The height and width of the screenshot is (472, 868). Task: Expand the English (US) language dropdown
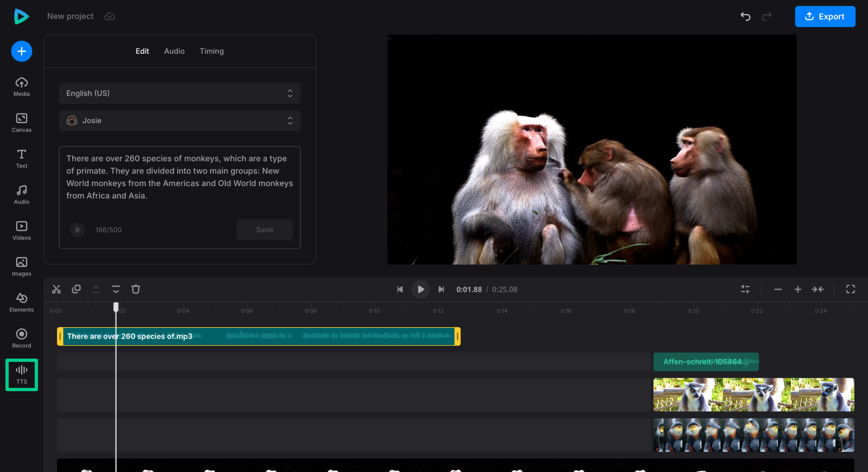click(180, 93)
